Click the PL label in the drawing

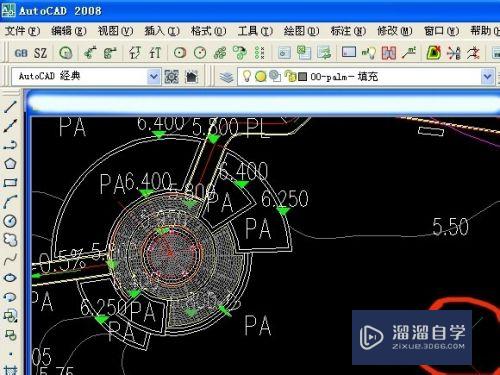[x=258, y=129]
